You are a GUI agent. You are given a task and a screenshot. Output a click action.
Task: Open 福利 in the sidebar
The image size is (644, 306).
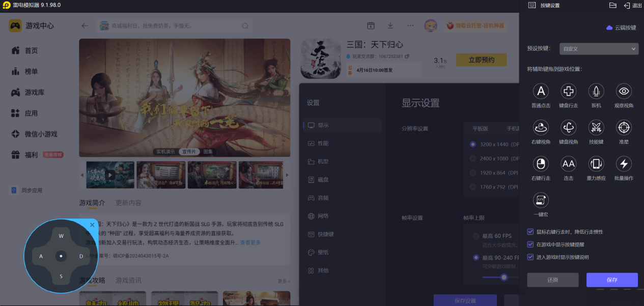32,155
